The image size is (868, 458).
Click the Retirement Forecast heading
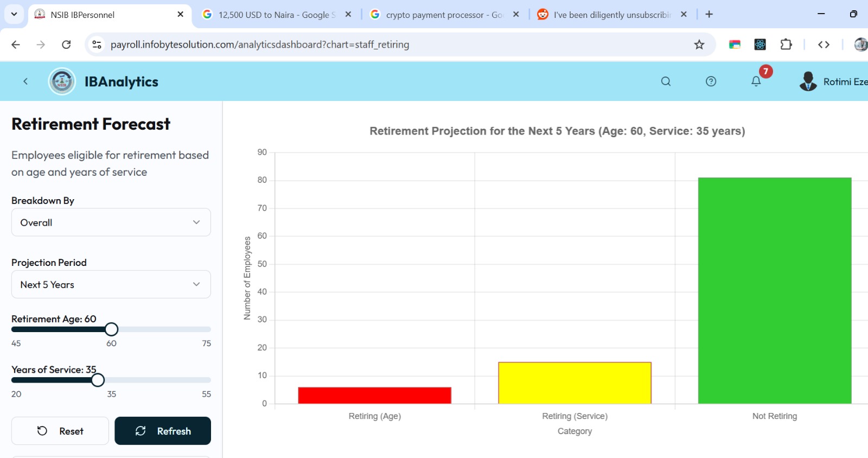click(x=91, y=124)
